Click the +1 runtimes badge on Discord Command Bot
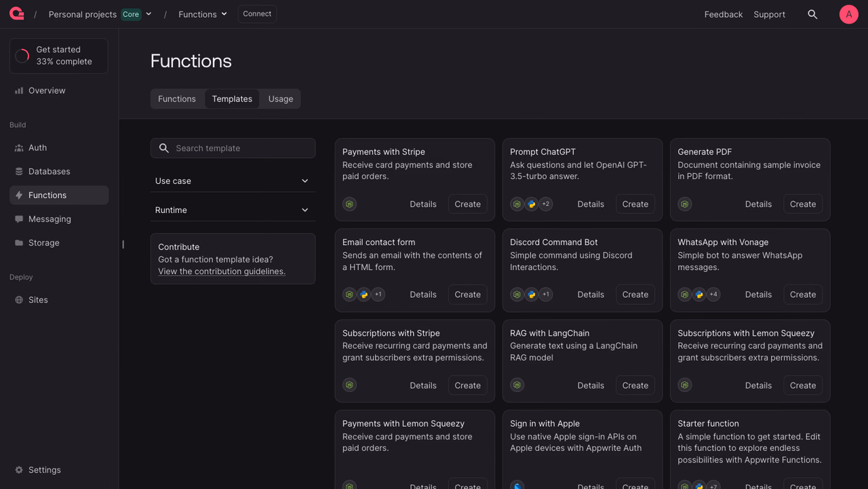The height and width of the screenshot is (489, 868). click(x=546, y=294)
